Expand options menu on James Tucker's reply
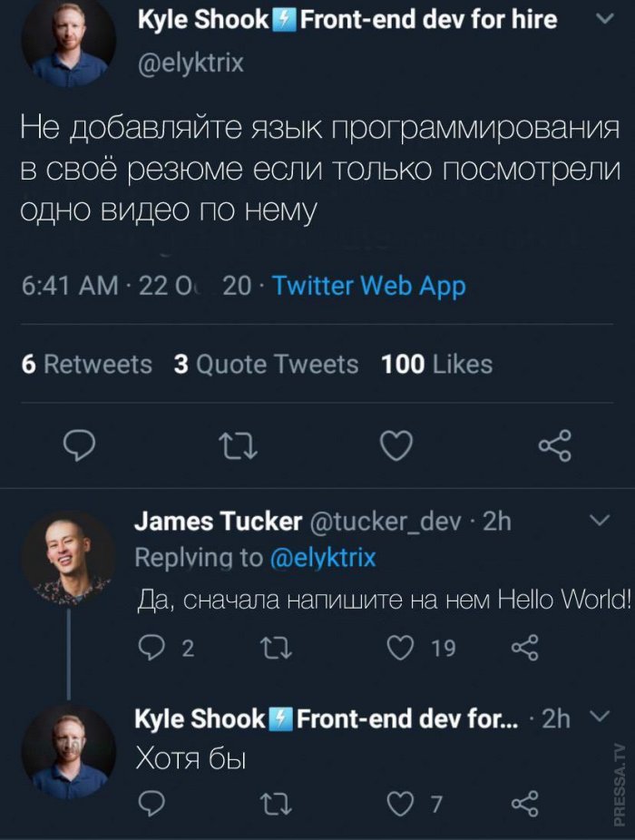 (598, 521)
